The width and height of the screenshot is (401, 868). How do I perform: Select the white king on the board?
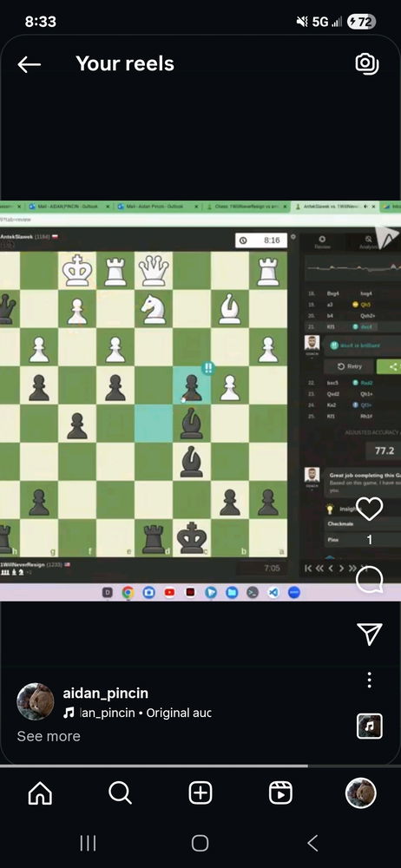(x=76, y=270)
